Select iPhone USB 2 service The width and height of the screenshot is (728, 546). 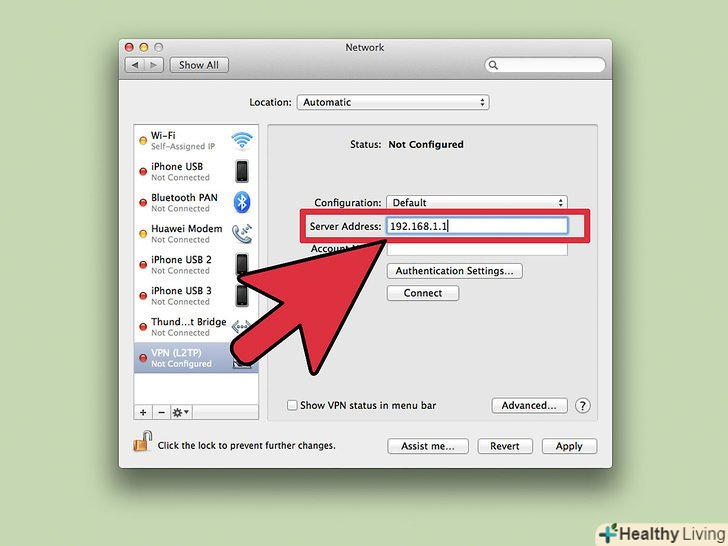tap(196, 265)
